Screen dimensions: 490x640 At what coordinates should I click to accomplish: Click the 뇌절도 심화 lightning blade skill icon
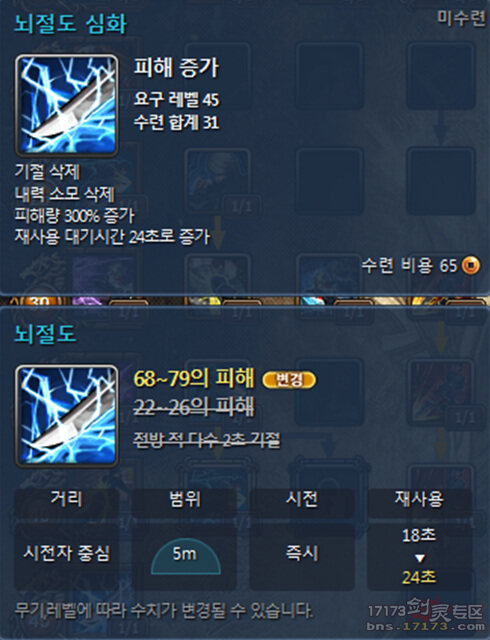67,106
